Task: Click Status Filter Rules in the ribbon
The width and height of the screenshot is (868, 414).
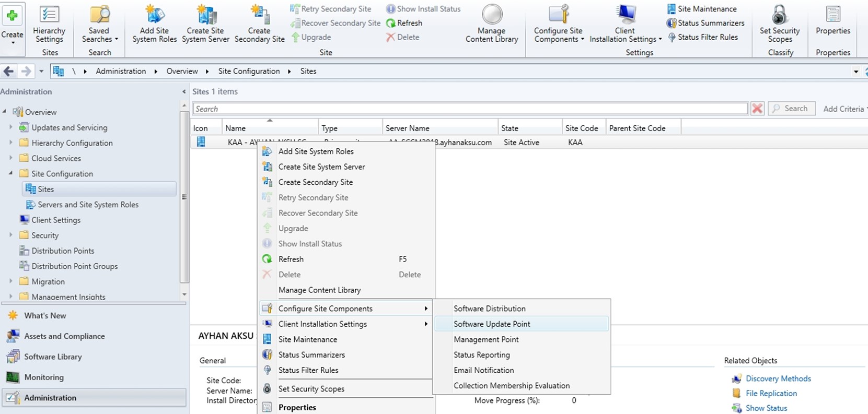Action: (702, 37)
